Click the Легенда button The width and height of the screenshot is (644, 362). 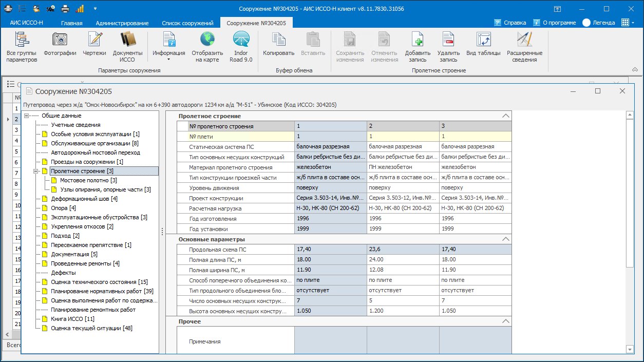coord(598,23)
